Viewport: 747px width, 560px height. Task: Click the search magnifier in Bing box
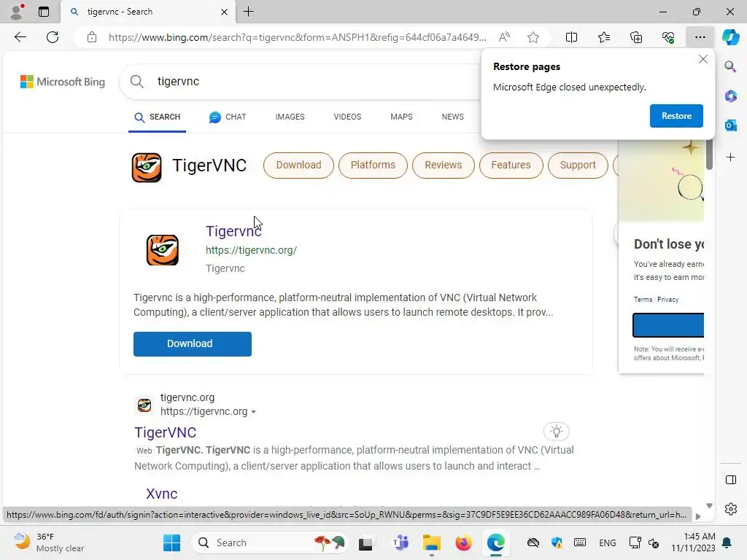136,82
